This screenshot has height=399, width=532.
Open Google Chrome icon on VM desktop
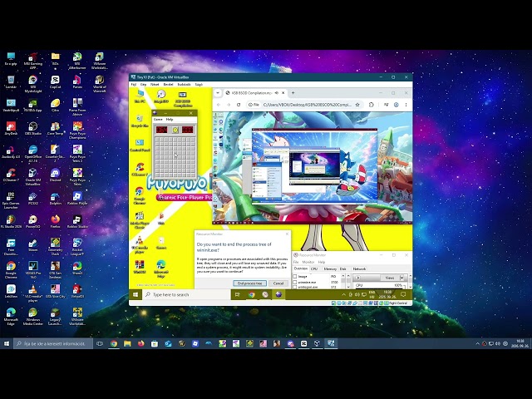coord(140,196)
